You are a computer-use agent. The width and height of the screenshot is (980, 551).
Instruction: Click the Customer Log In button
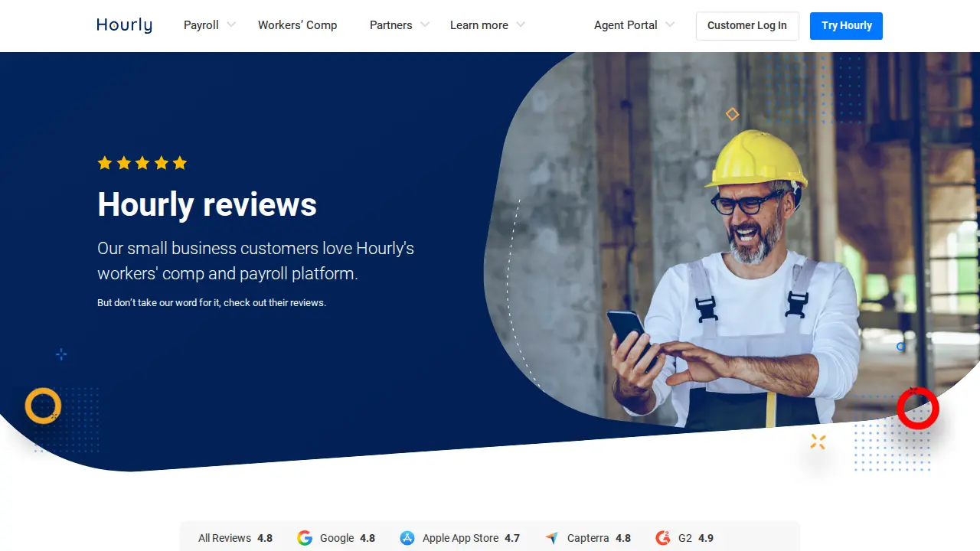[747, 26]
